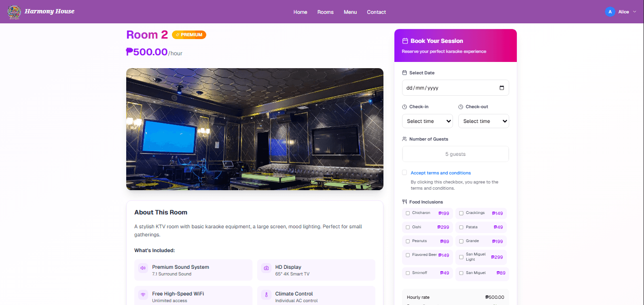
Task: Click the Number of Guests field
Action: [x=455, y=154]
